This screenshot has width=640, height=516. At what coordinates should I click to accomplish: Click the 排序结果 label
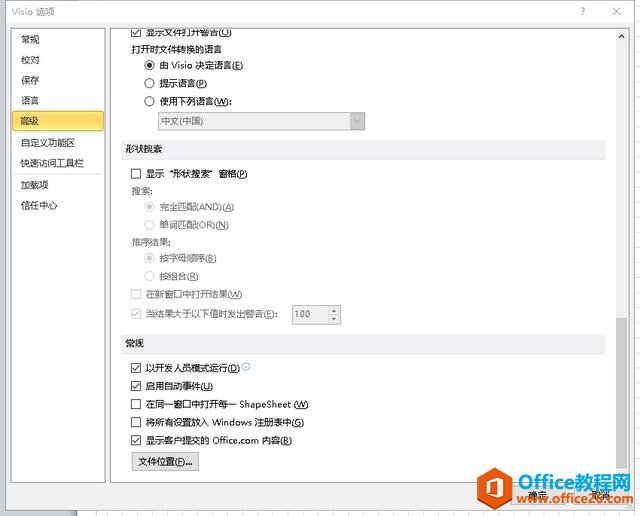151,242
